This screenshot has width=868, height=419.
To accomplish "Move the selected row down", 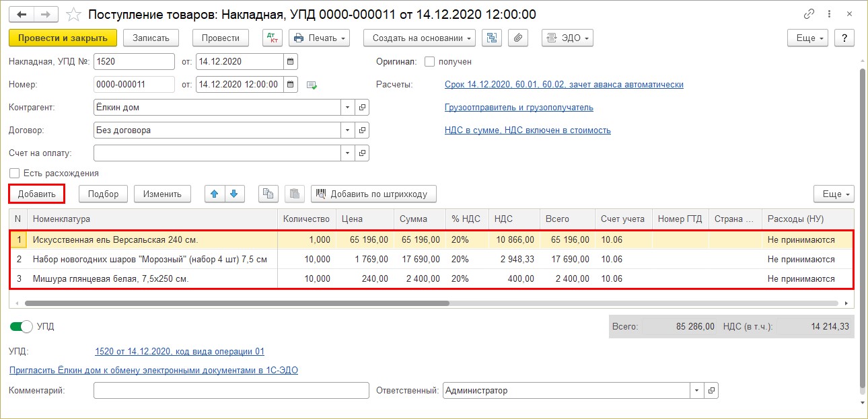I will click(233, 194).
